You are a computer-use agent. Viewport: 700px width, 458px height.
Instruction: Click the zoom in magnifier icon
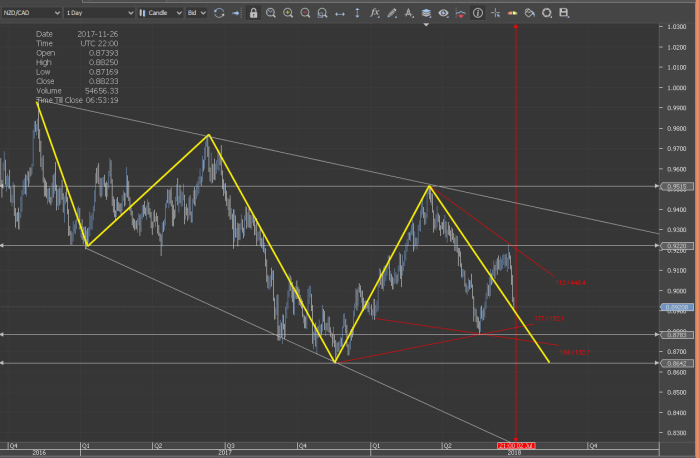click(x=288, y=13)
